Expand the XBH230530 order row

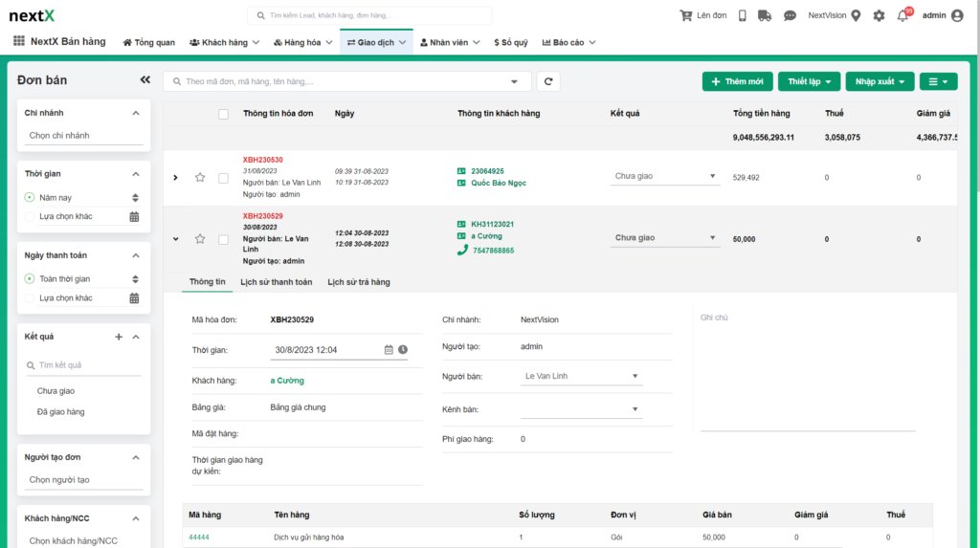click(175, 177)
